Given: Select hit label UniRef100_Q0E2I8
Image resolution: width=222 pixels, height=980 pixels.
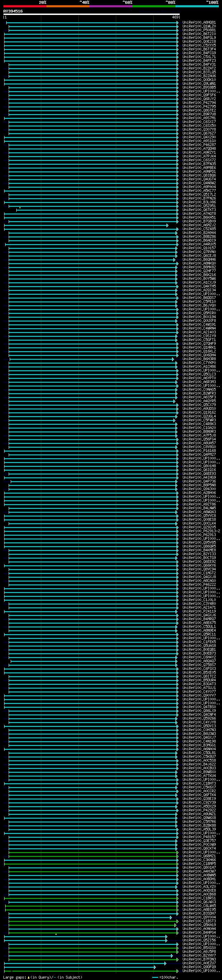Looking at the screenshot, I should click(x=199, y=41).
